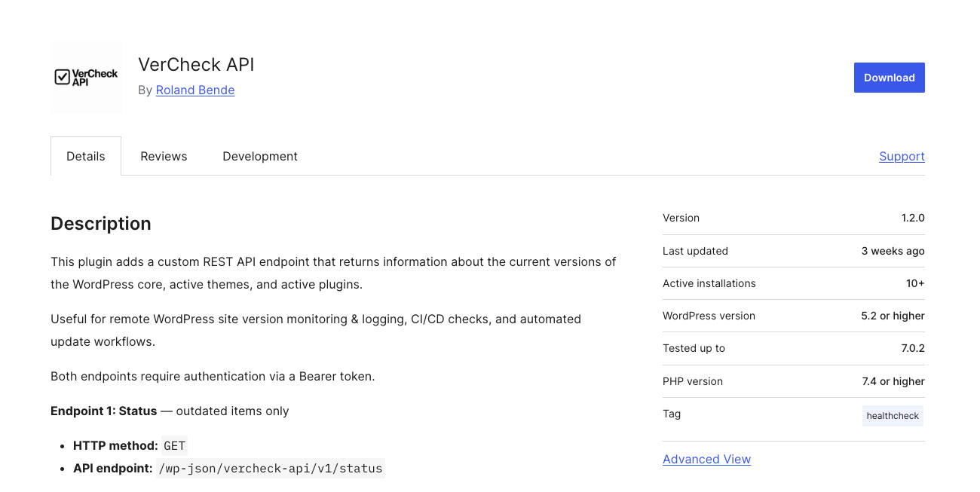Open the Reviews tab
Screen dimensions: 980x492
[x=164, y=156]
